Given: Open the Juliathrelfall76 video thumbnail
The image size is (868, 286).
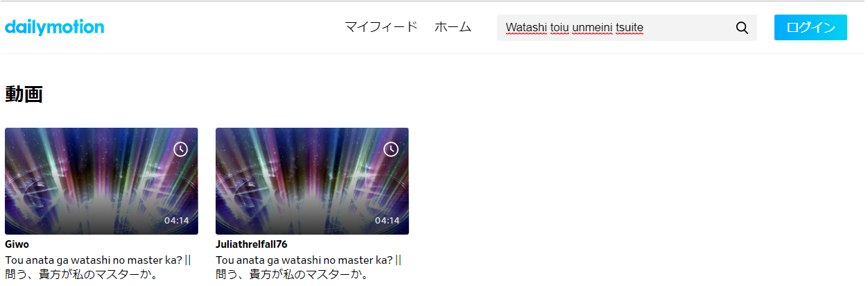Looking at the screenshot, I should pos(312,181).
